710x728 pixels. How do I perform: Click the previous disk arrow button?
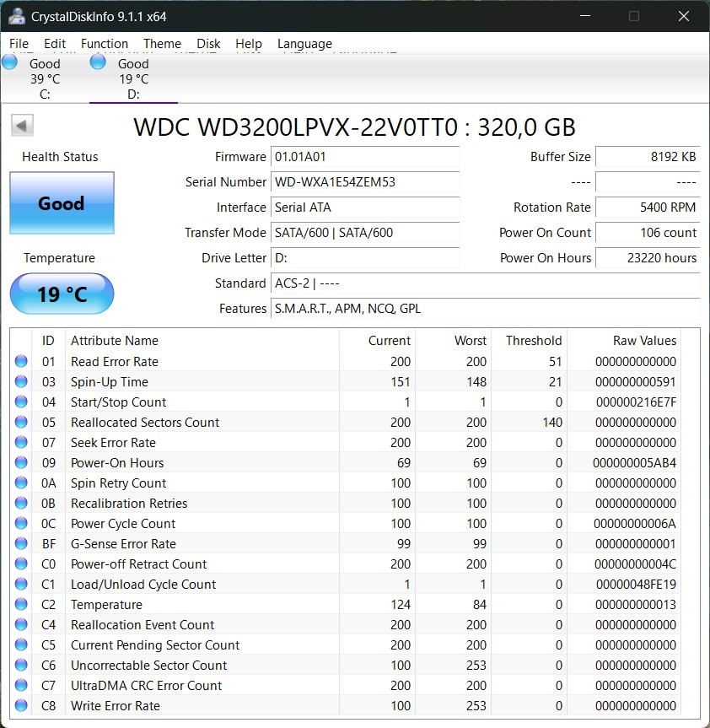pos(22,127)
